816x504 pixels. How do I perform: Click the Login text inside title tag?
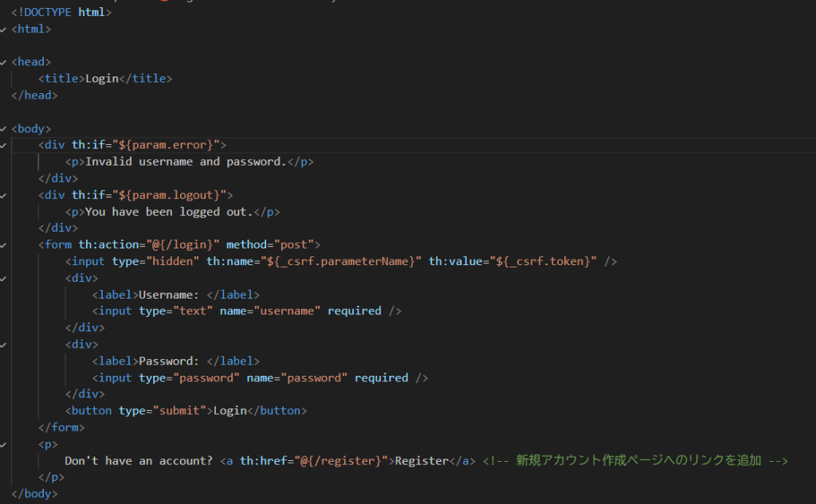(x=102, y=79)
